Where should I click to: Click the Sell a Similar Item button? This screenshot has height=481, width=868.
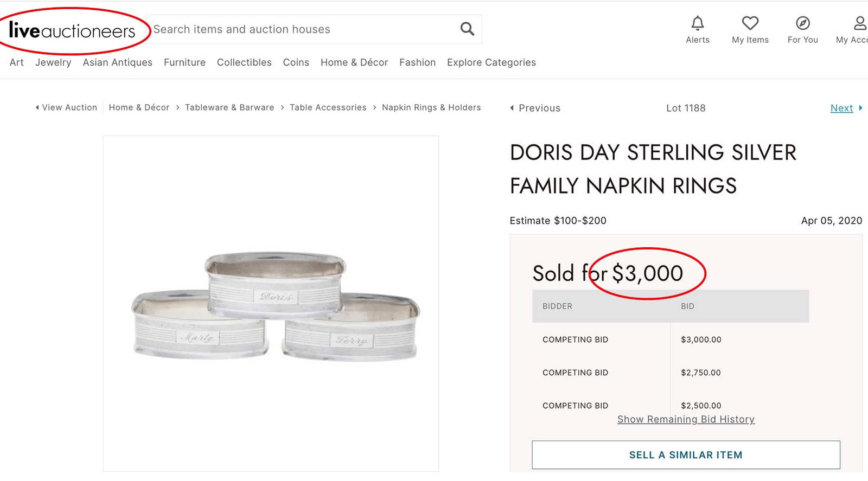(686, 455)
